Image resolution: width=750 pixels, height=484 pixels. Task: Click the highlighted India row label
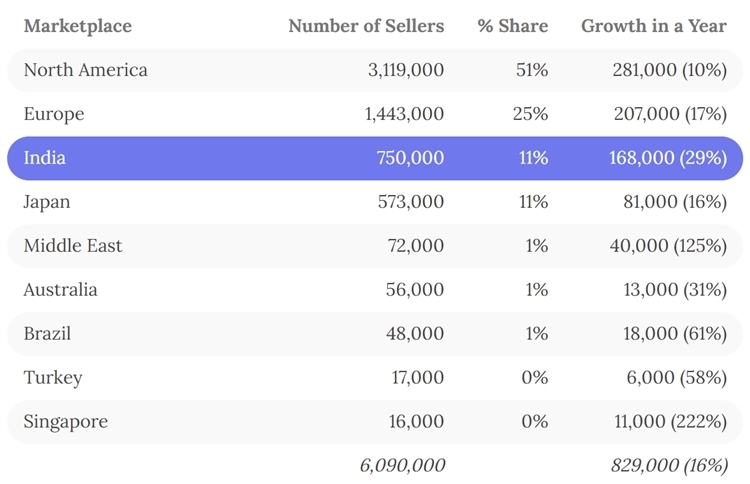point(45,158)
